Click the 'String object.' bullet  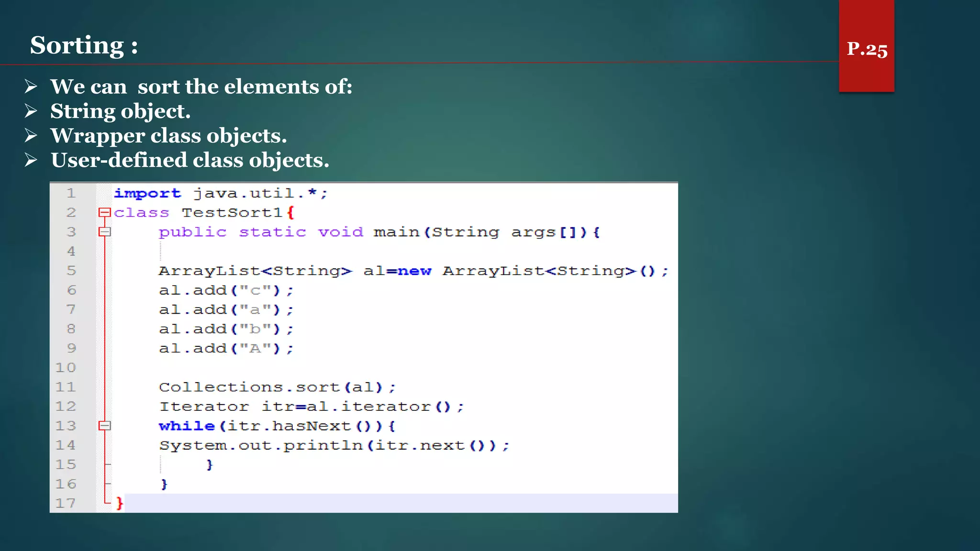point(120,111)
